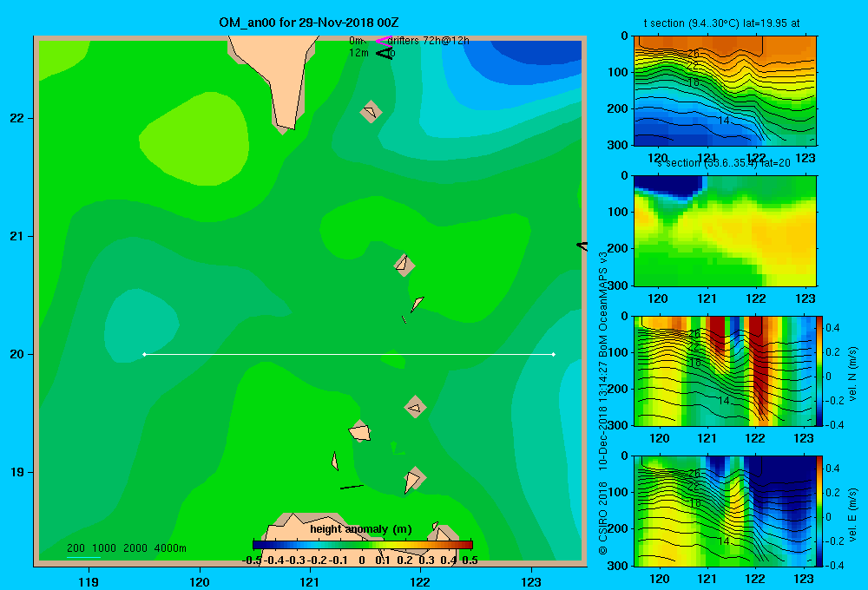868x590 pixels.
Task: Click the 'height anomaly (m)' label
Action: tap(361, 529)
